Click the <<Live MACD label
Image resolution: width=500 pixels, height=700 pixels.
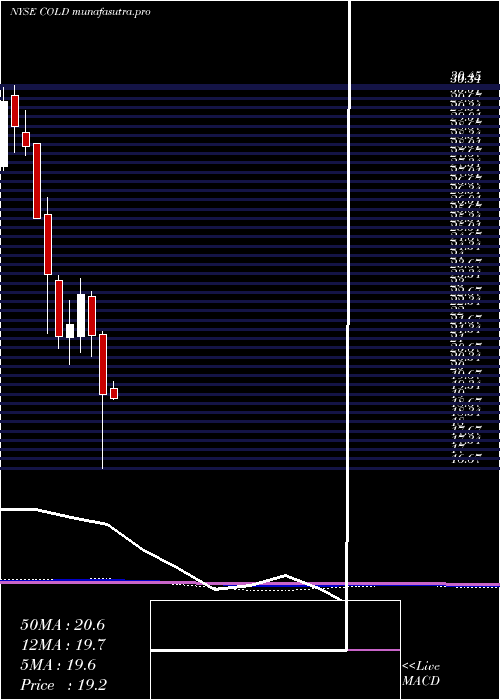[x=421, y=674]
